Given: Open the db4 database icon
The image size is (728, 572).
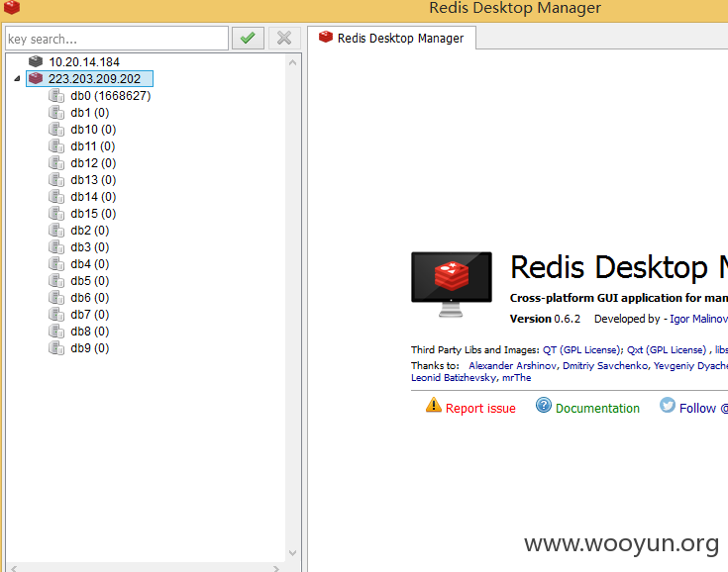Looking at the screenshot, I should [x=56, y=264].
